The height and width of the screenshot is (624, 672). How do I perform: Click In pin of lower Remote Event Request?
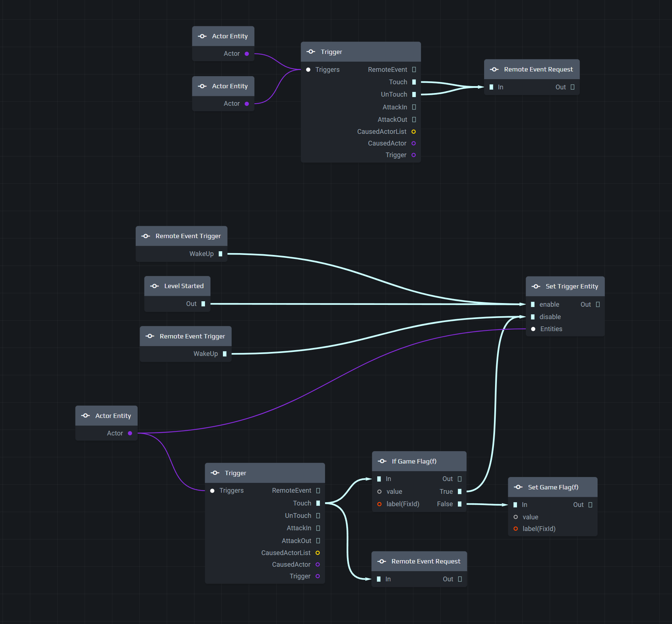(379, 579)
